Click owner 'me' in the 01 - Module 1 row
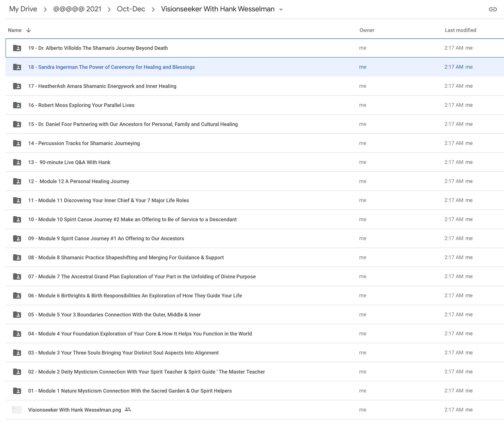Viewport: 504px width, 436px height. tap(363, 391)
